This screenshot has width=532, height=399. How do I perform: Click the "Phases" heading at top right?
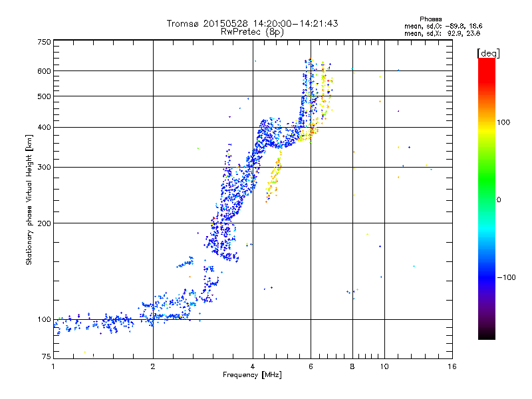tap(430, 19)
